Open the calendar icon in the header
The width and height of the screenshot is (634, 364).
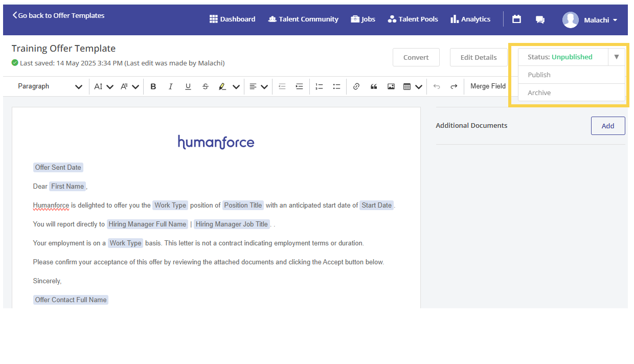[x=516, y=19]
